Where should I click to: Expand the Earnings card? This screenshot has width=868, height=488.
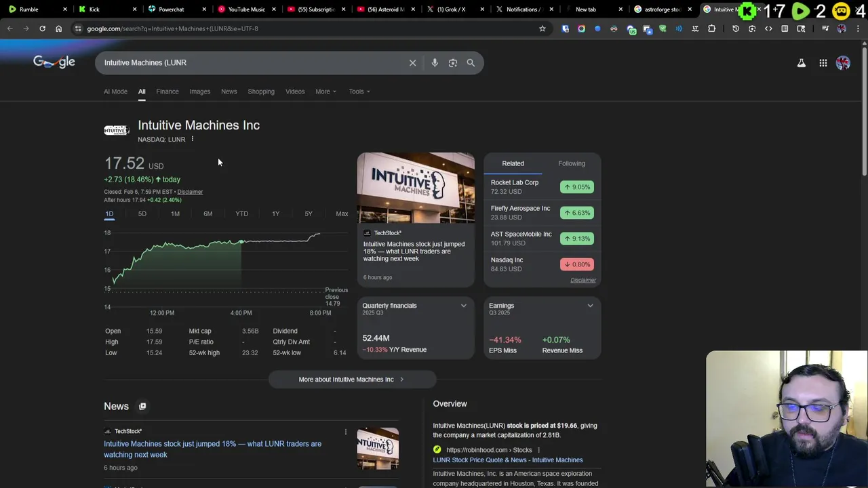(x=590, y=306)
